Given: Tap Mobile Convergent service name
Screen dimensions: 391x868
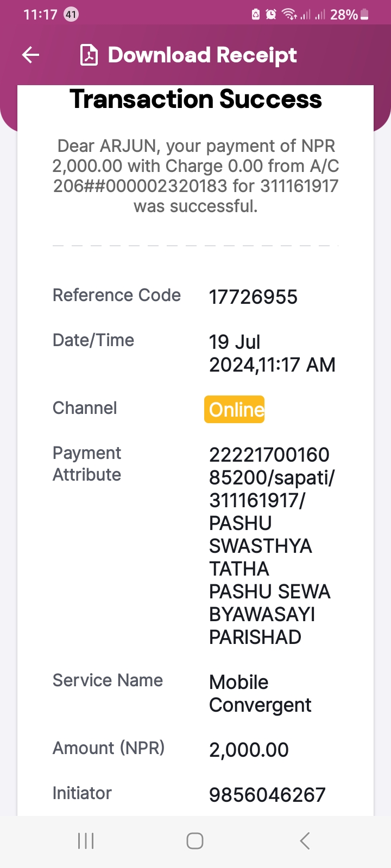Looking at the screenshot, I should click(x=260, y=693).
